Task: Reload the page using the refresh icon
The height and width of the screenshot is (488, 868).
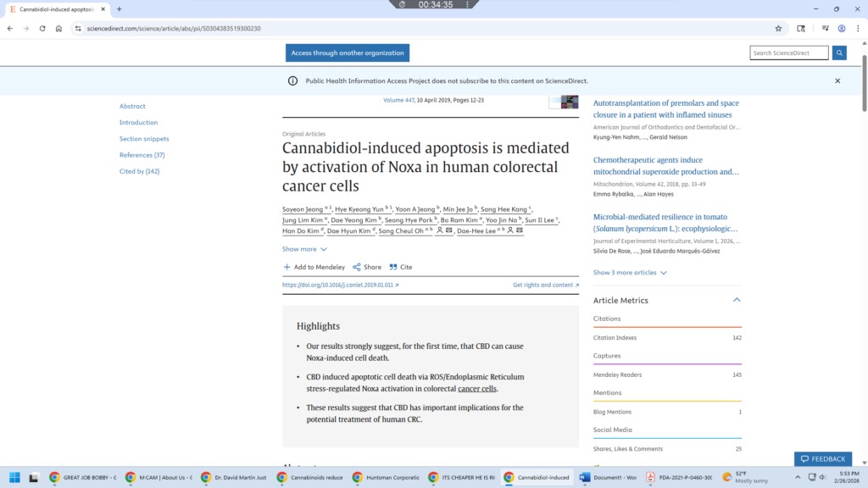Action: pyautogui.click(x=42, y=28)
